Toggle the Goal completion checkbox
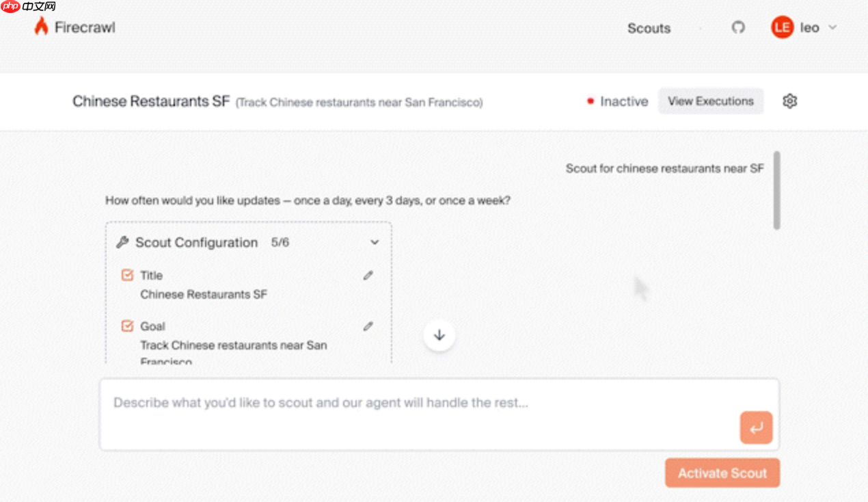Screen dimensions: 868x502 click(127, 326)
